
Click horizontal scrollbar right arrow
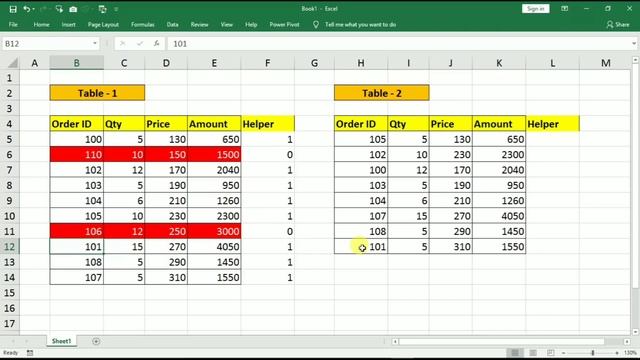pyautogui.click(x=627, y=341)
